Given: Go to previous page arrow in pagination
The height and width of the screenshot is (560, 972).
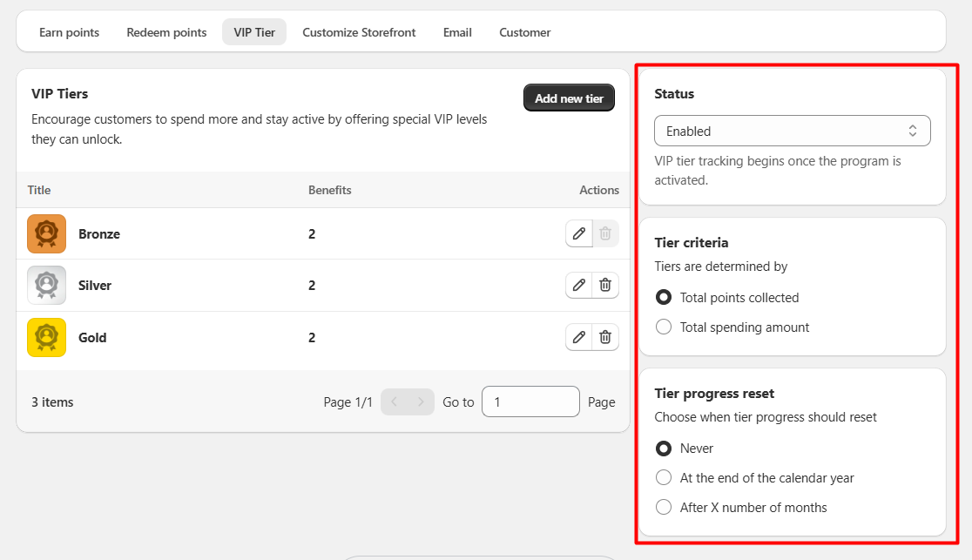Looking at the screenshot, I should point(394,401).
